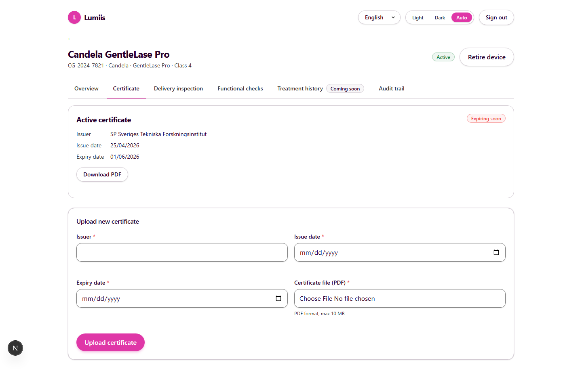The image size is (582, 392).
Task: Click issue date value 25/04/2026
Action: (x=125, y=145)
